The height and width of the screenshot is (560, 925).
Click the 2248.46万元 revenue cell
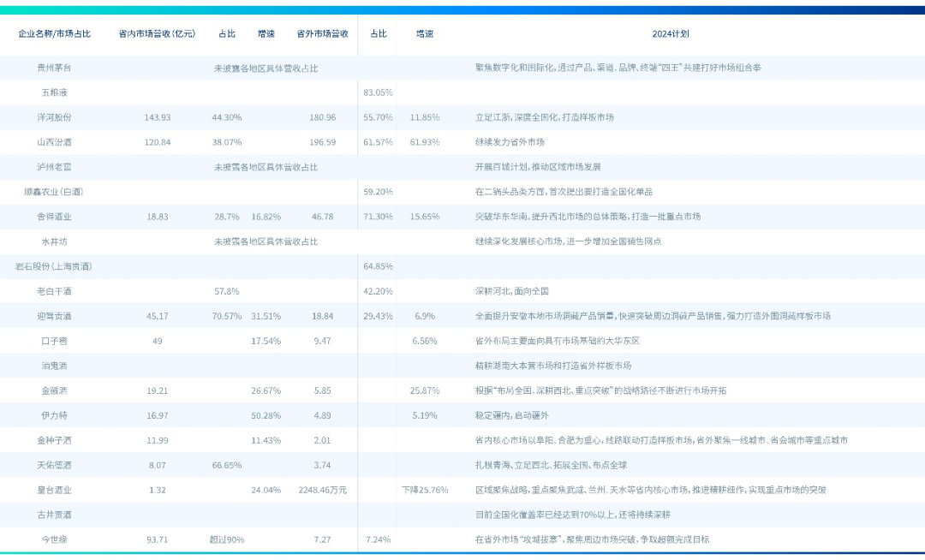[323, 489]
